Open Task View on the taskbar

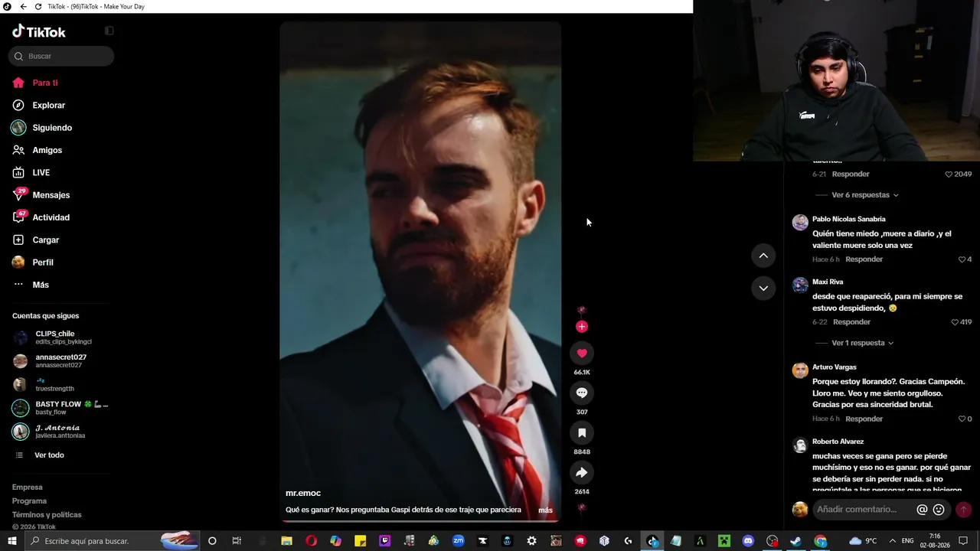pyautogui.click(x=237, y=541)
